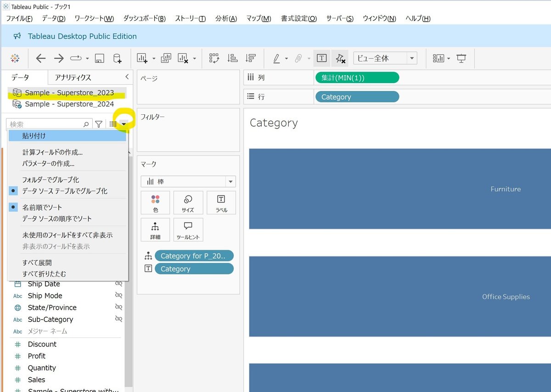Go back with the undo arrow

point(41,58)
